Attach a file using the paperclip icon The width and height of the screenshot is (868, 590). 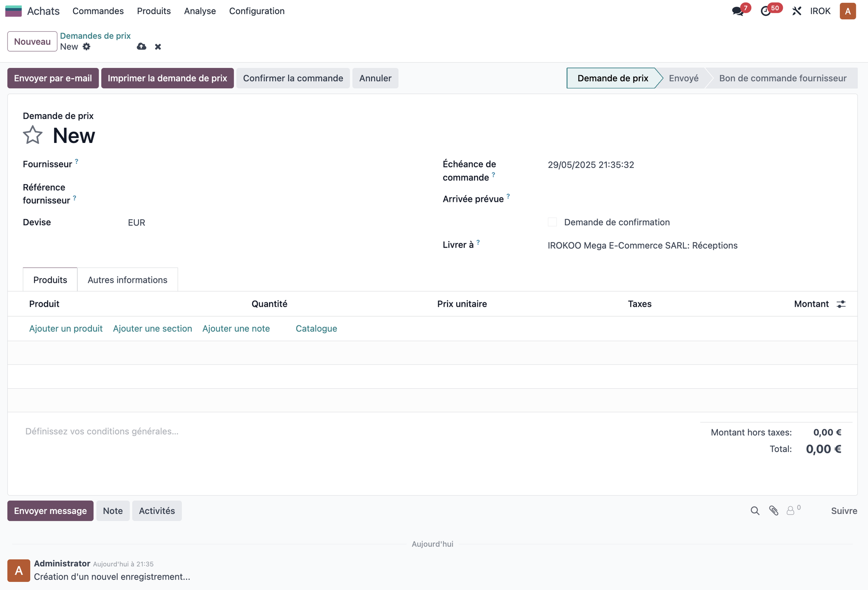(x=774, y=511)
